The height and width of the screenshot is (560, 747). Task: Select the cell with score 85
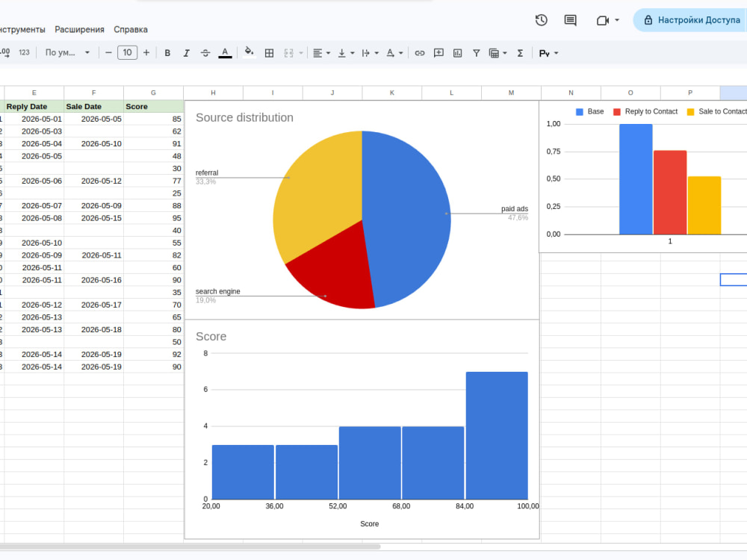point(153,119)
